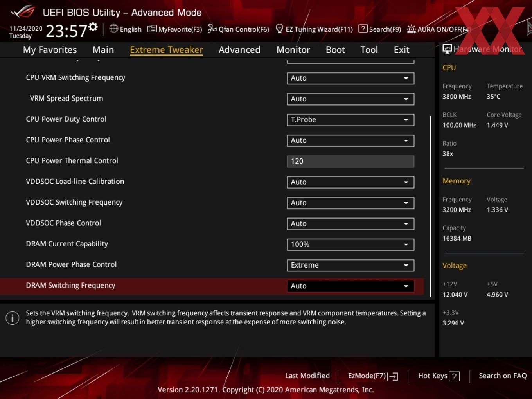Start EZ Tuning Wizard(F11)
The image size is (532, 399).
(319, 29)
